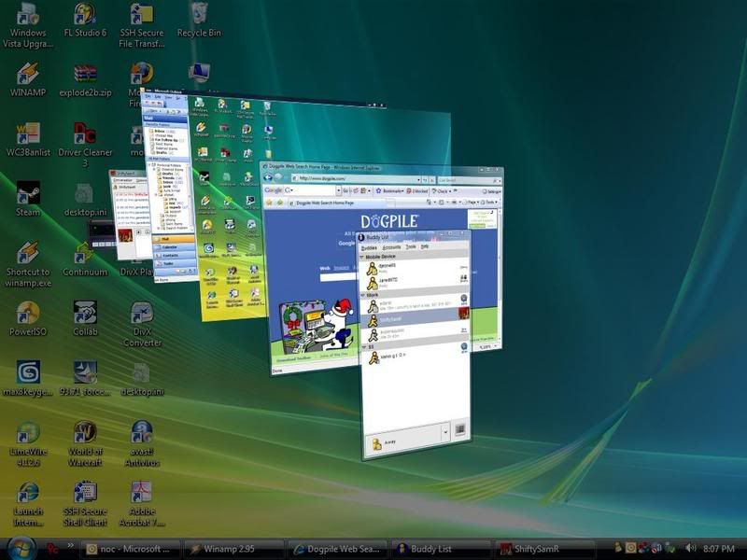Open the ShiftySamR conversation taskbar button
The height and width of the screenshot is (560, 747).
click(x=544, y=549)
